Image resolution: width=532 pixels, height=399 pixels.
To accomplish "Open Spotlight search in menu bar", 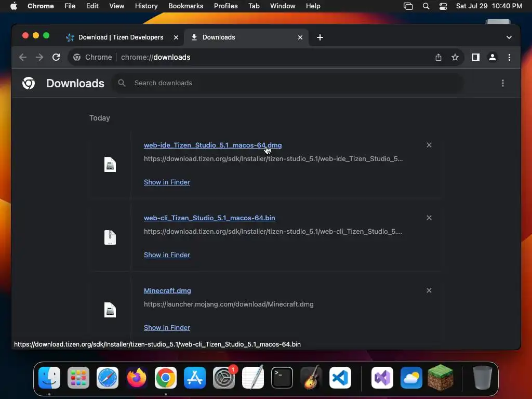I will click(426, 6).
